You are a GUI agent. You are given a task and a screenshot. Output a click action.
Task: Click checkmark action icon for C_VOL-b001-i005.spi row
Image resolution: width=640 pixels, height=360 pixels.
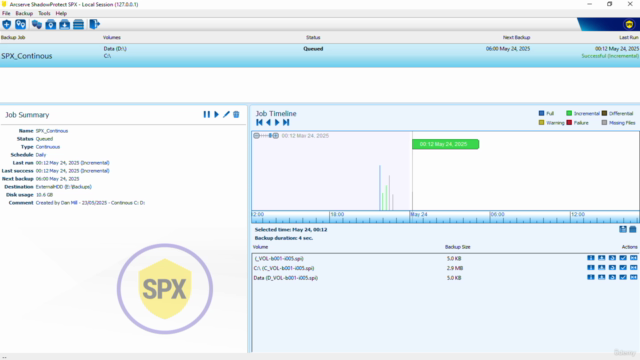pyautogui.click(x=623, y=268)
